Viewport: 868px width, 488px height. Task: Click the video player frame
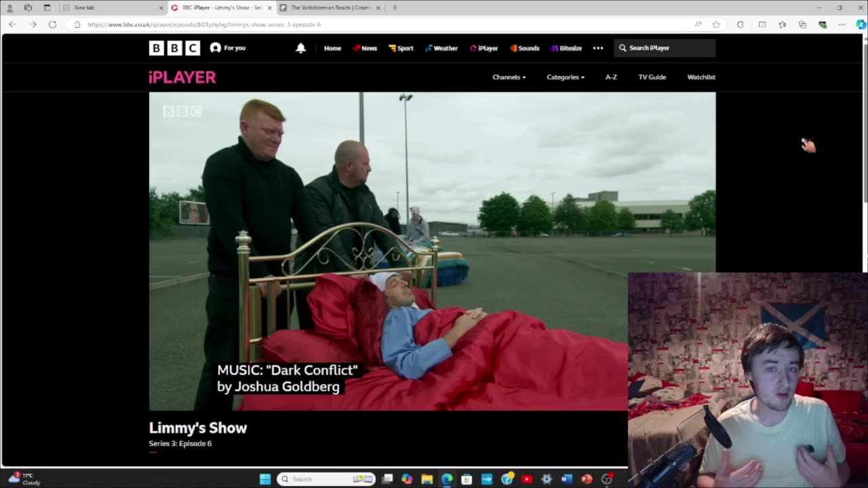[432, 251]
